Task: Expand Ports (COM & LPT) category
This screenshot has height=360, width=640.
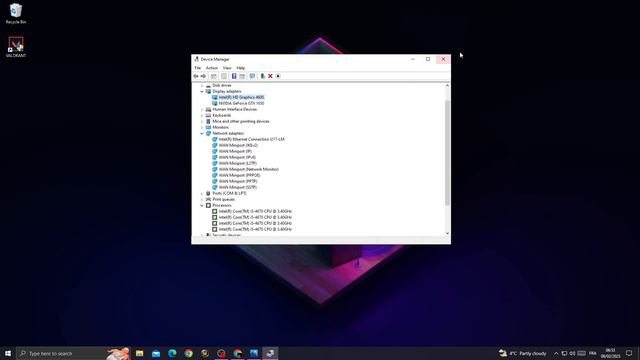Action: pos(202,193)
